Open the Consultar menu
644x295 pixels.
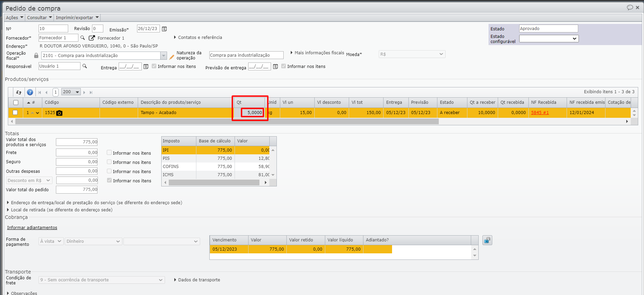point(40,17)
